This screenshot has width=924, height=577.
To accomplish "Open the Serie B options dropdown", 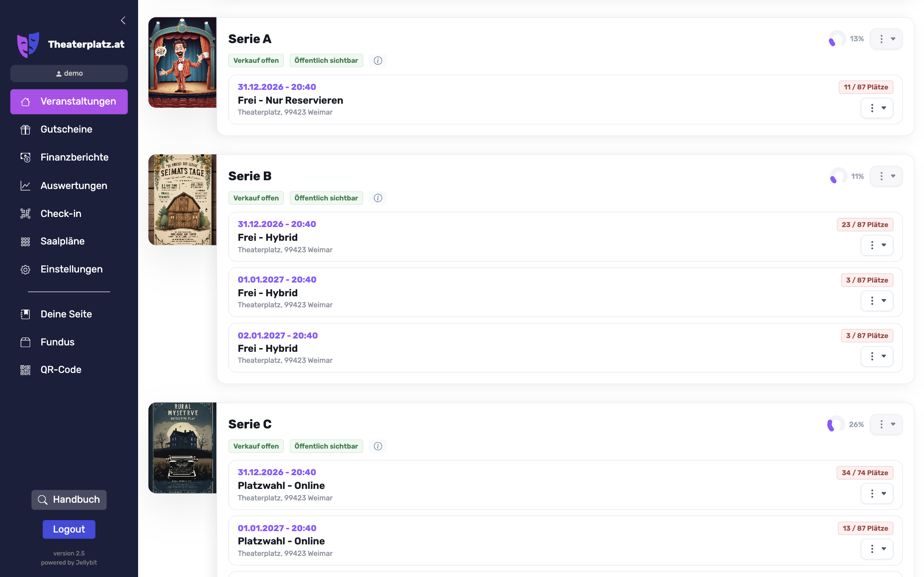I will 886,176.
